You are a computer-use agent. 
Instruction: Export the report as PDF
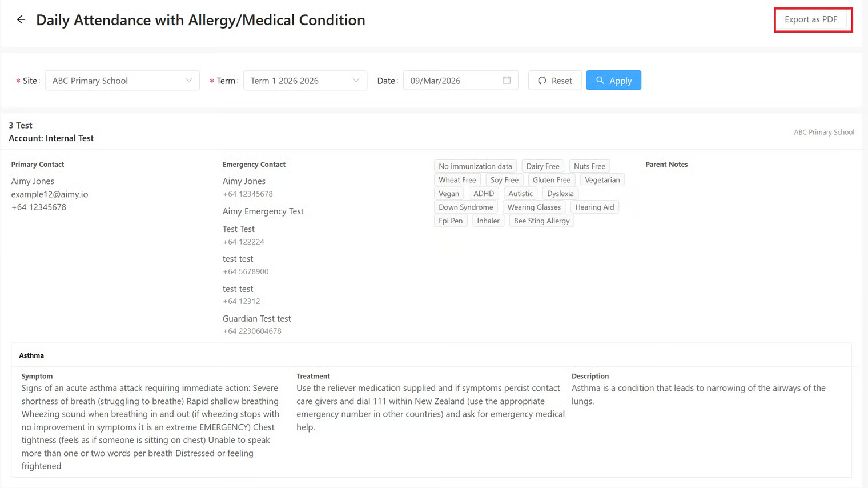pos(811,19)
